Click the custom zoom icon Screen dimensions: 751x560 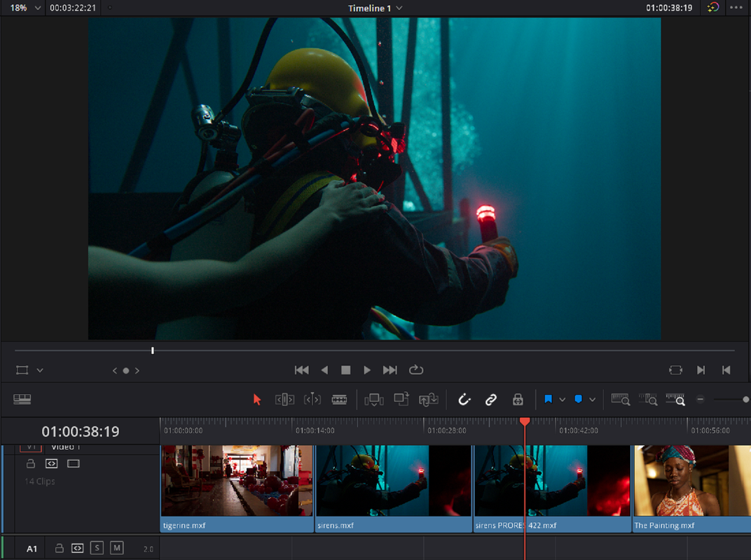(x=675, y=400)
